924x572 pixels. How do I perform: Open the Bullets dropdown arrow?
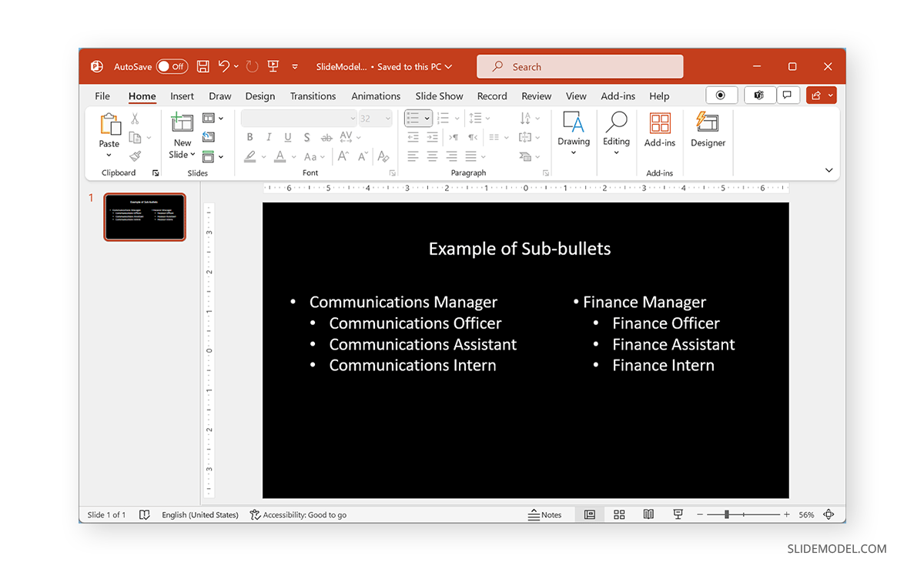click(x=425, y=118)
